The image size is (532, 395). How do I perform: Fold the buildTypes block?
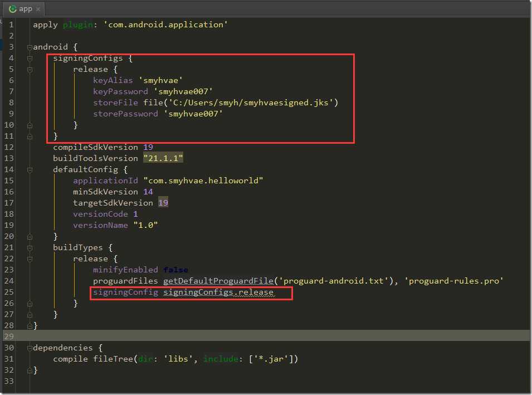pyautogui.click(x=30, y=248)
